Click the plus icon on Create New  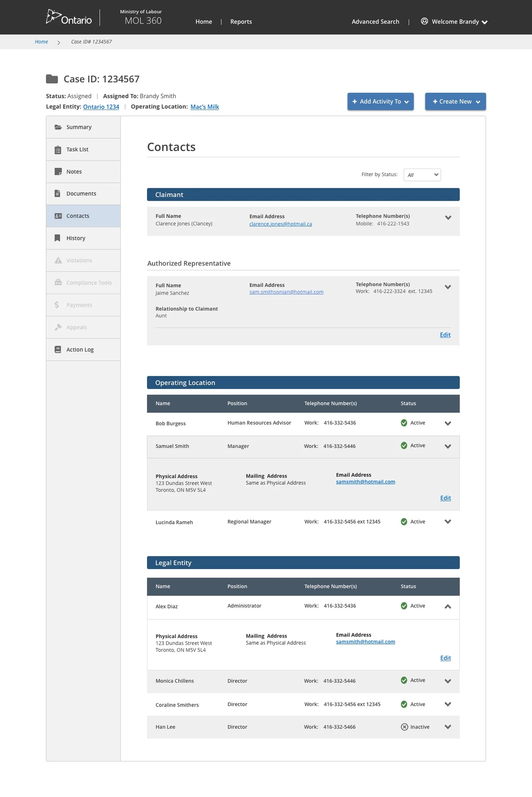tap(435, 102)
